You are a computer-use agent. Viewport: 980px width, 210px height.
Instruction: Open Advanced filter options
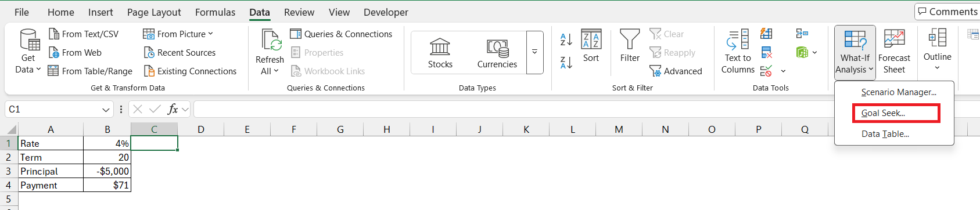point(676,71)
